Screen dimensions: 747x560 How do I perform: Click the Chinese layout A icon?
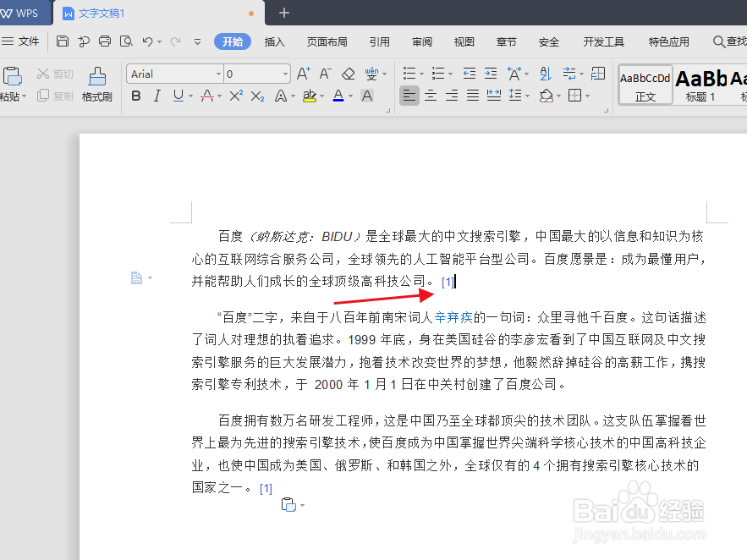514,74
